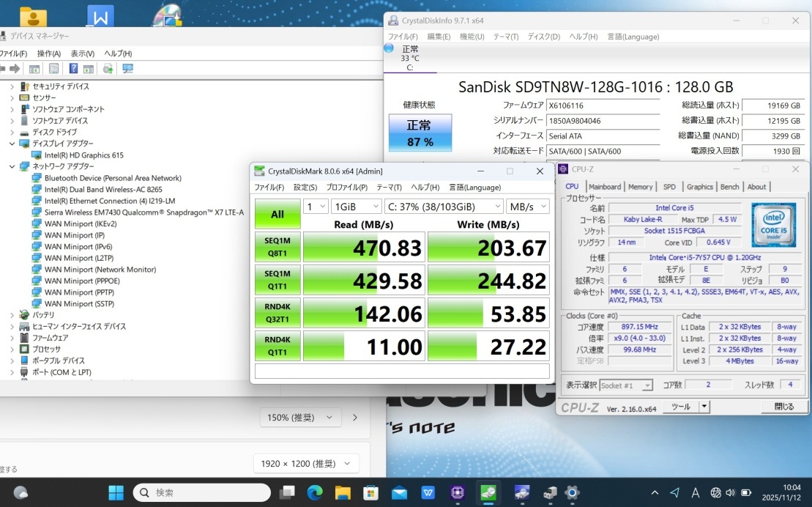812x507 pixels.
Task: Collapse the ディスプレイ アダプター tree node
Action: [x=12, y=144]
